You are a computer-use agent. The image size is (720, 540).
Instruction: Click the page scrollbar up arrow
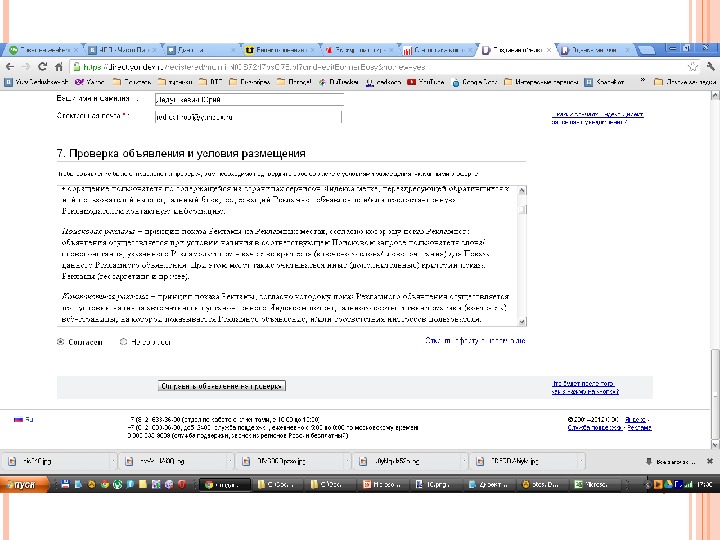(x=715, y=96)
